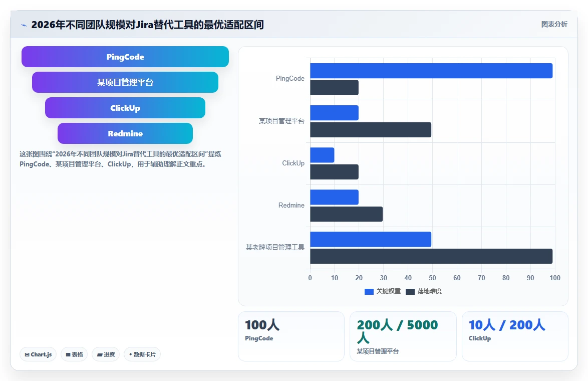
Task: Select the 某项目管理平台 funnel bar
Action: tap(125, 82)
